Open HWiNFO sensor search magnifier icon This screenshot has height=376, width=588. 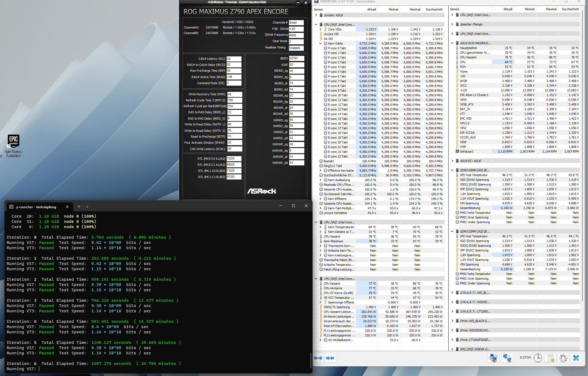click(493, 358)
